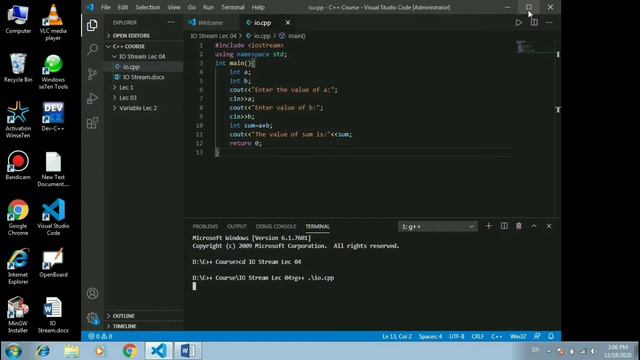The height and width of the screenshot is (360, 640).
Task: Launch VLC media player desktop icon
Action: coord(53,22)
